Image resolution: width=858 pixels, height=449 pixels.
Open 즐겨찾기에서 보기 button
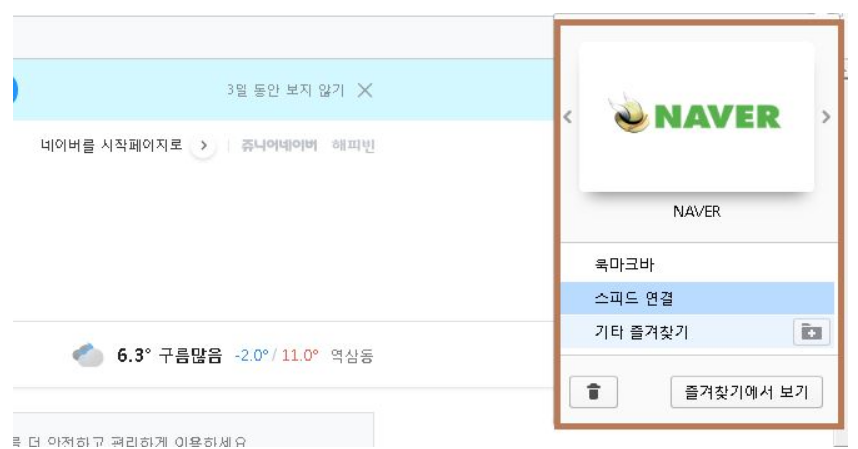(746, 392)
